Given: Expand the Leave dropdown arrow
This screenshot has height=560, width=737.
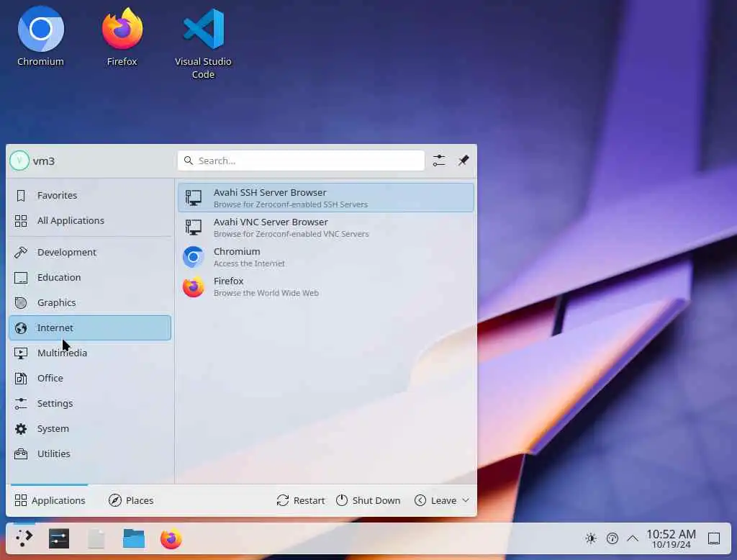Looking at the screenshot, I should point(466,500).
